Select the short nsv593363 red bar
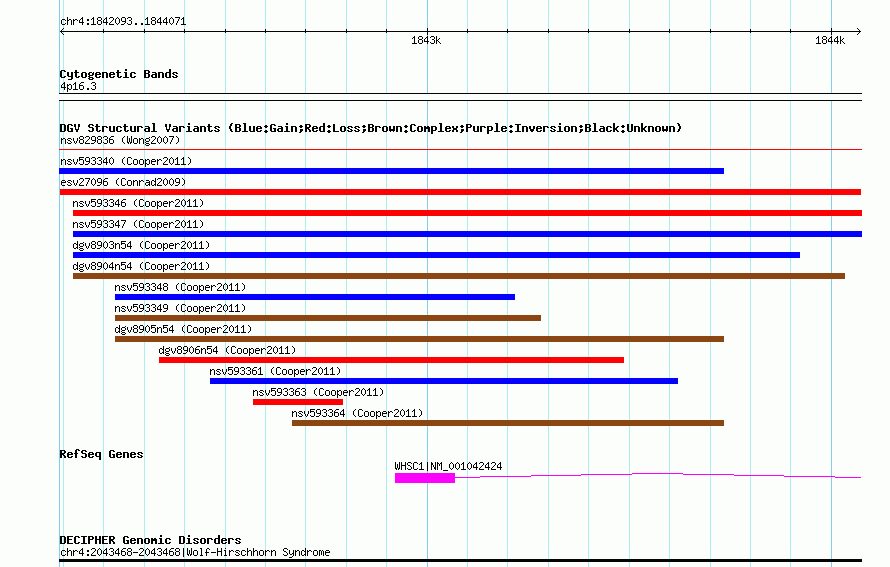Image resolution: width=890 pixels, height=567 pixels. [298, 402]
